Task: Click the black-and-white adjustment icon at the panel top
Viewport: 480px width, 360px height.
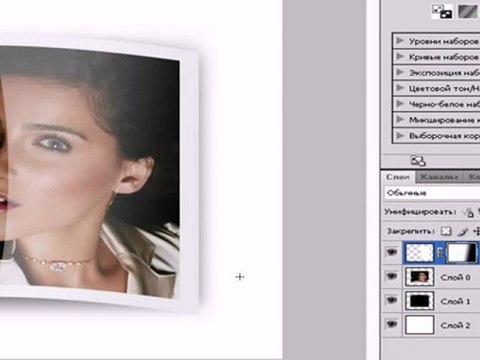Action: point(442,12)
